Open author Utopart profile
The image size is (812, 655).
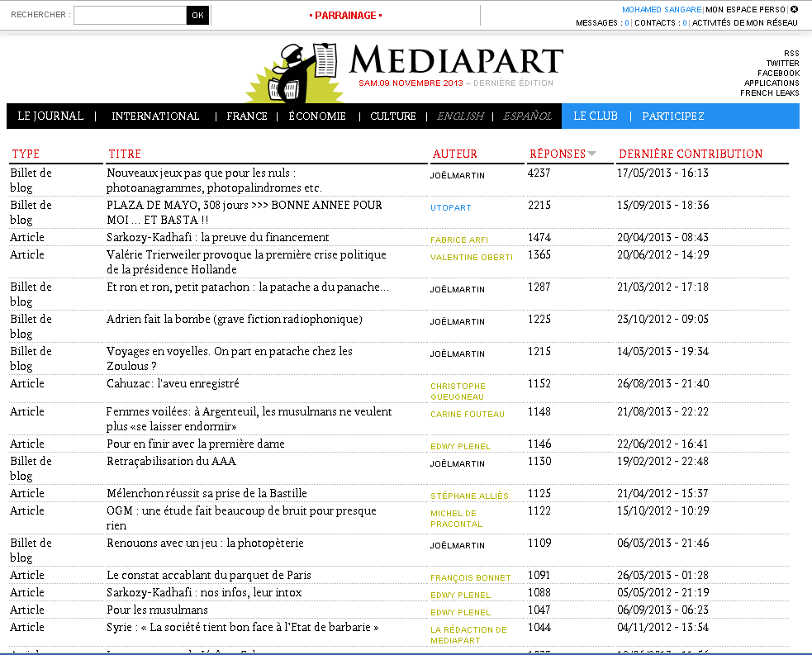[x=450, y=207]
